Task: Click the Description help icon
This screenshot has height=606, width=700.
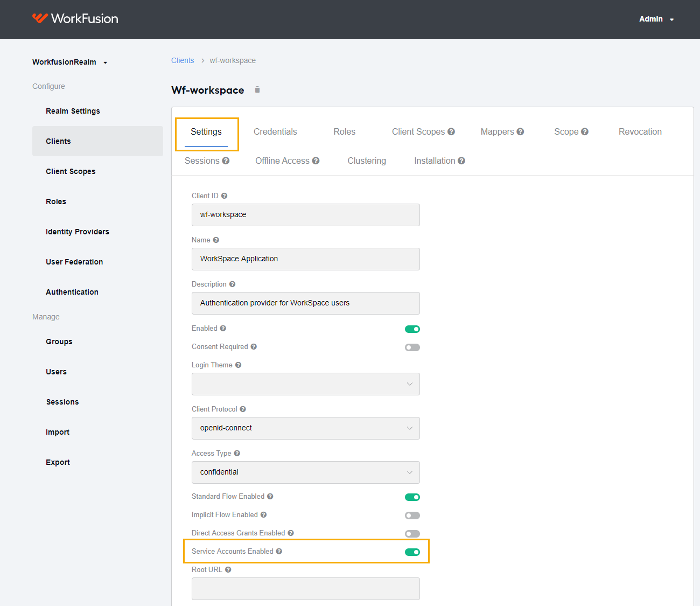Action: tap(232, 284)
